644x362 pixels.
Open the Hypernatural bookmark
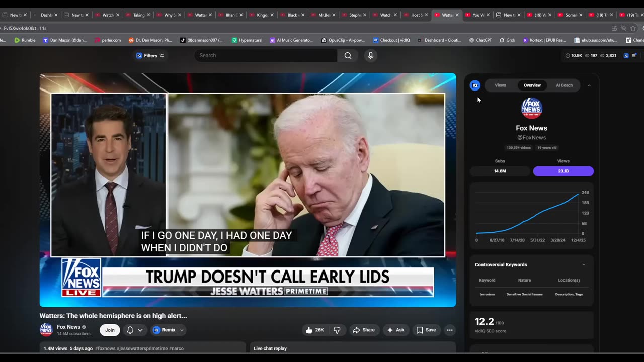point(247,40)
